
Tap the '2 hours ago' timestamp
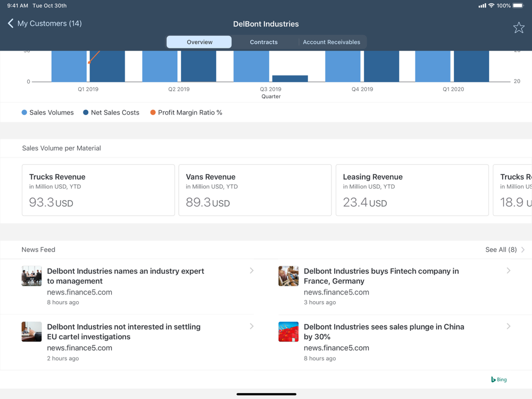tap(63, 358)
